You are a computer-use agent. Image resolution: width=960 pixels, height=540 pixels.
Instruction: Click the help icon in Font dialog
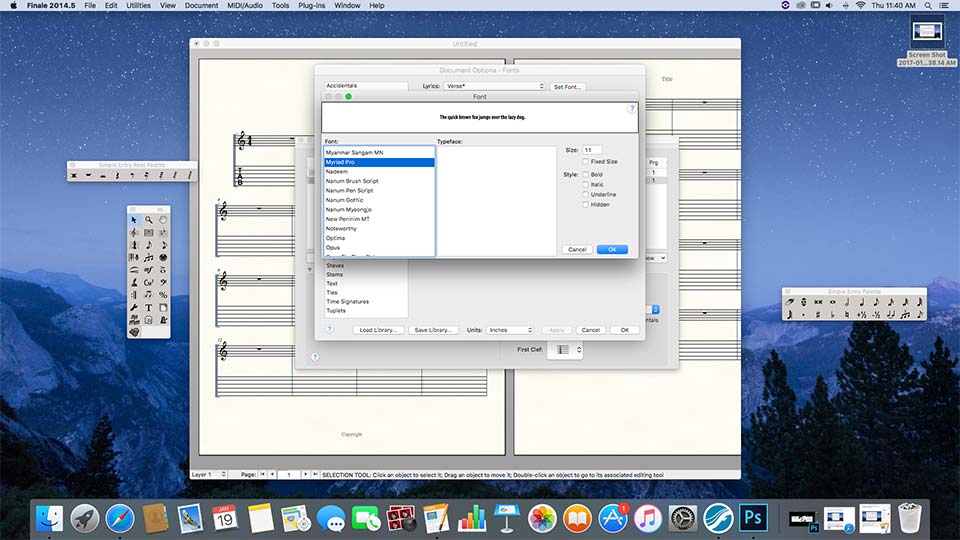tap(631, 108)
